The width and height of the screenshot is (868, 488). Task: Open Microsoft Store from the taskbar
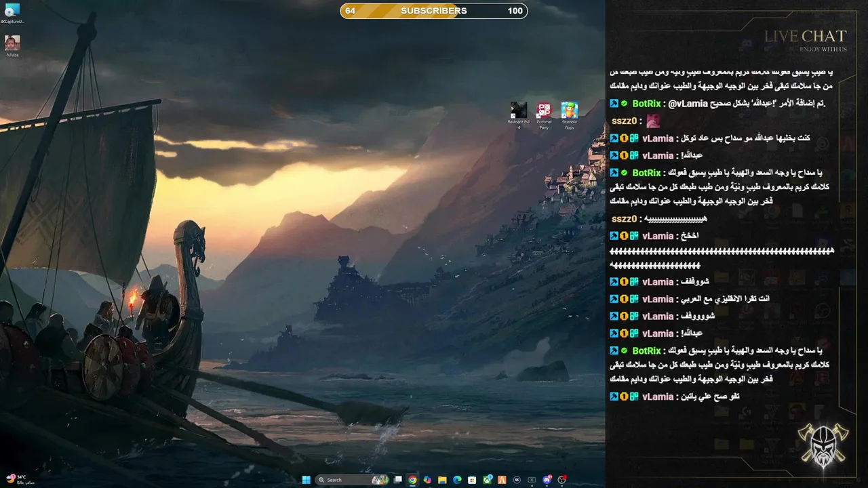pos(472,480)
